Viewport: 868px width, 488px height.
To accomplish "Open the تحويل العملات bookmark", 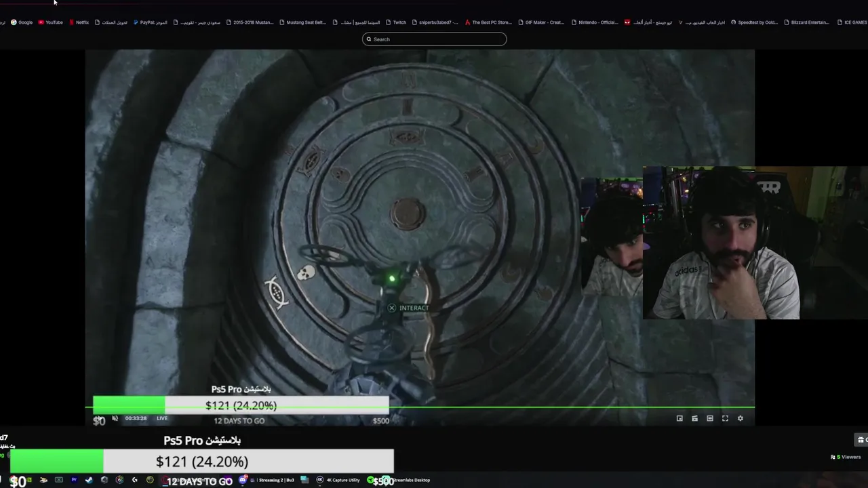I will (111, 22).
